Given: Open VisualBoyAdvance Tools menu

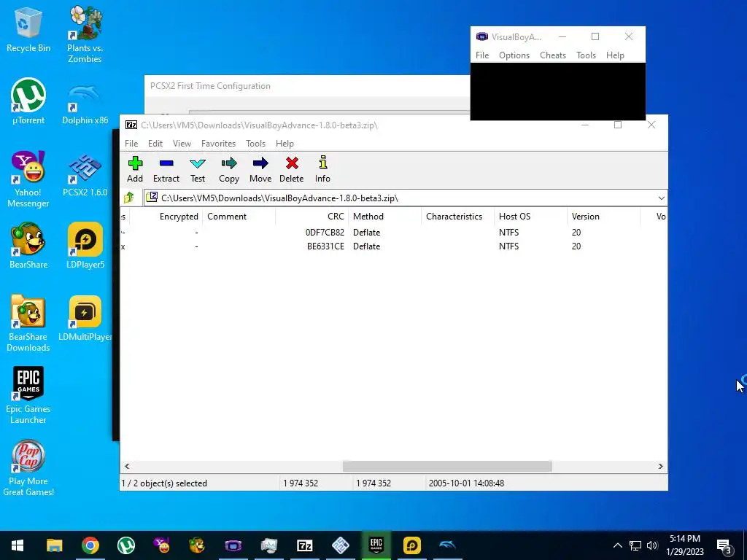Looking at the screenshot, I should pos(586,55).
